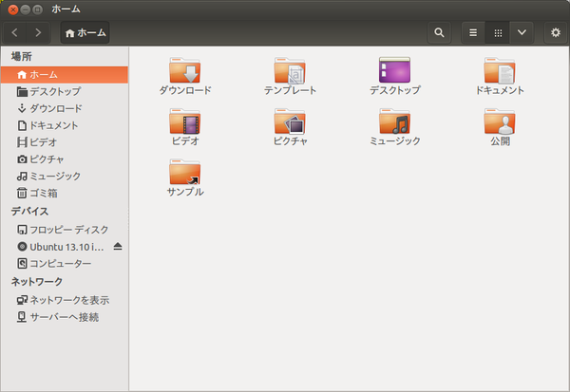
Task: Eject the Ubuntu 13.10 disc
Action: click(x=118, y=247)
